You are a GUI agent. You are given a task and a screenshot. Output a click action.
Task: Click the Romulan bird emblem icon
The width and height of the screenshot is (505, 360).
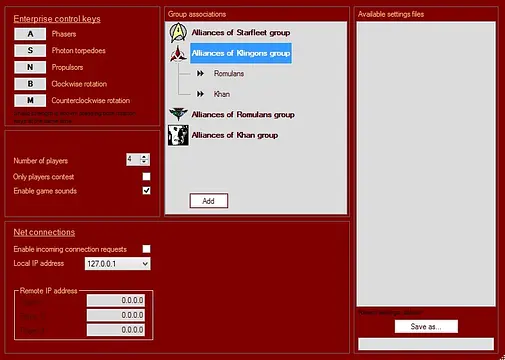click(178, 114)
